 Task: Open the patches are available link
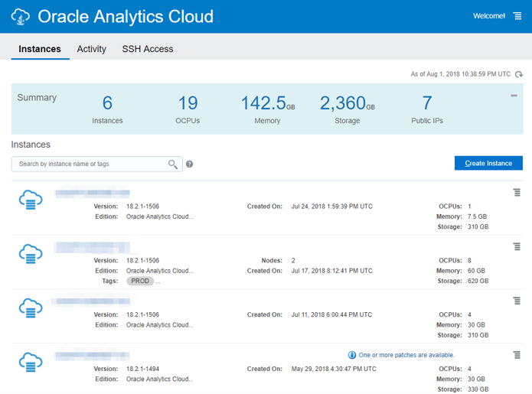[x=406, y=355]
